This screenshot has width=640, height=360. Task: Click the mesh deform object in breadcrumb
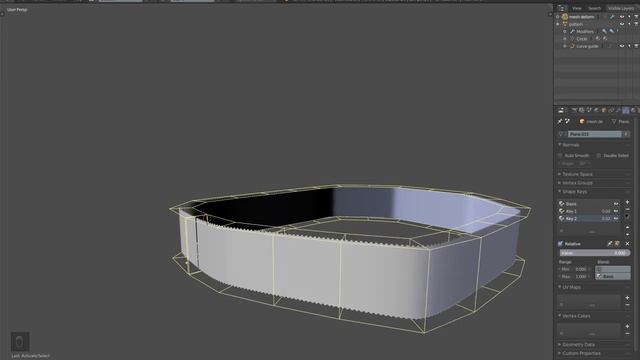point(591,121)
